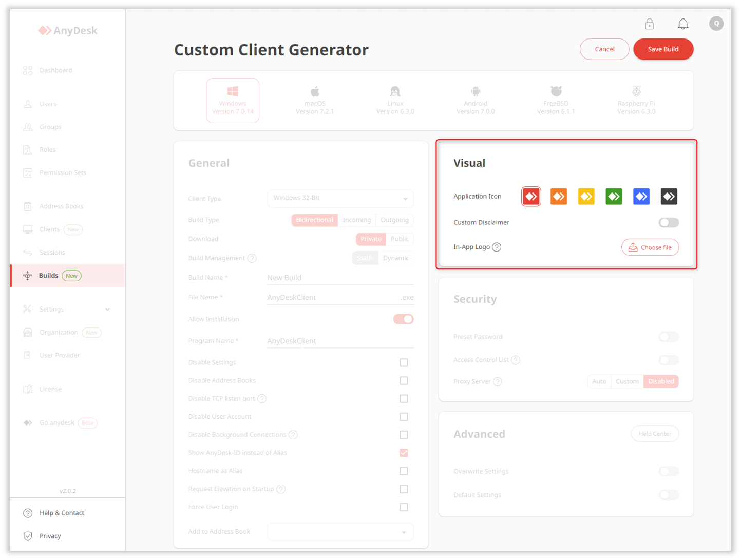Viewport: 741px width, 560px height.
Task: Select Windows platform icon tab
Action: (233, 101)
